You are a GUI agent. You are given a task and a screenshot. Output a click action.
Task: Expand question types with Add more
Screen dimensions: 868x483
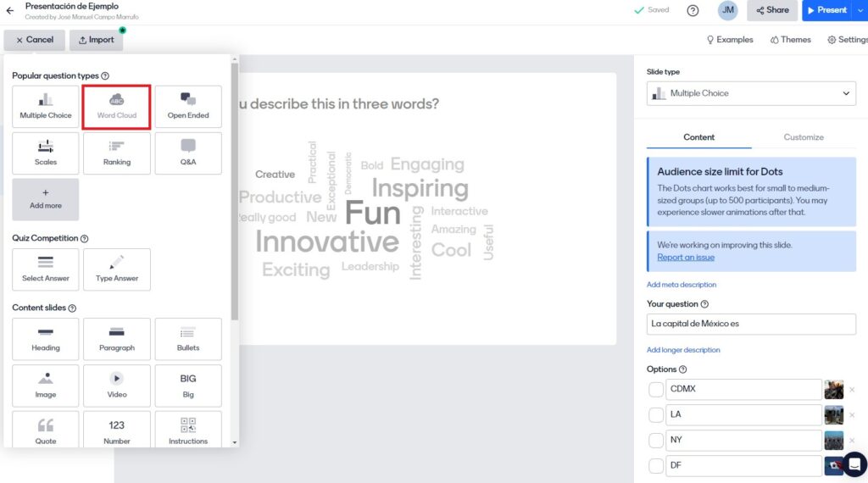tap(46, 199)
